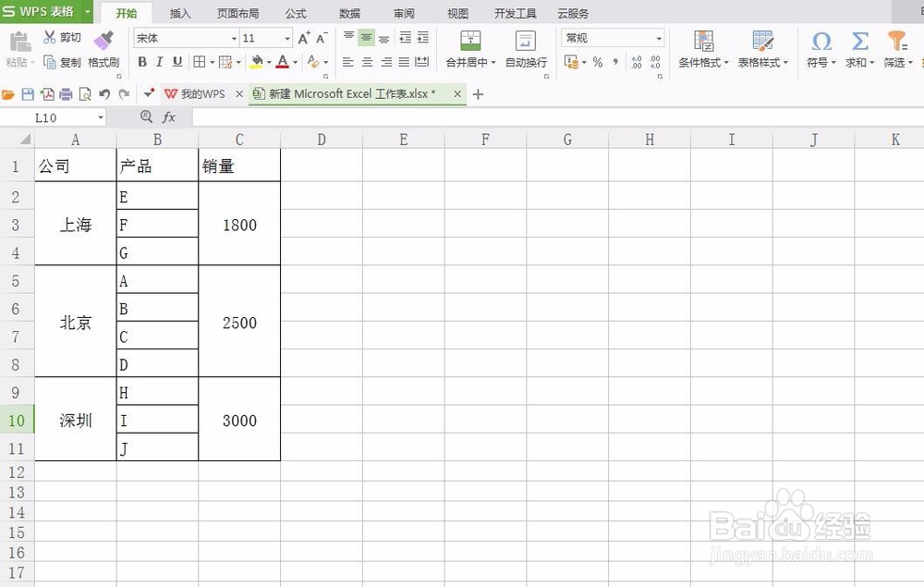This screenshot has width=924, height=587.
Task: Open print preview icon
Action: click(x=85, y=94)
